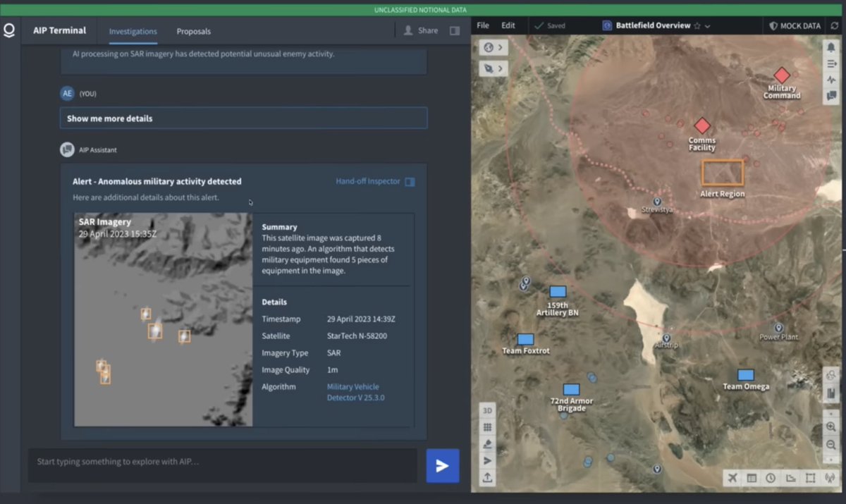Open the SAR Imagery thumbnail
This screenshot has width=846, height=504.
(164, 319)
